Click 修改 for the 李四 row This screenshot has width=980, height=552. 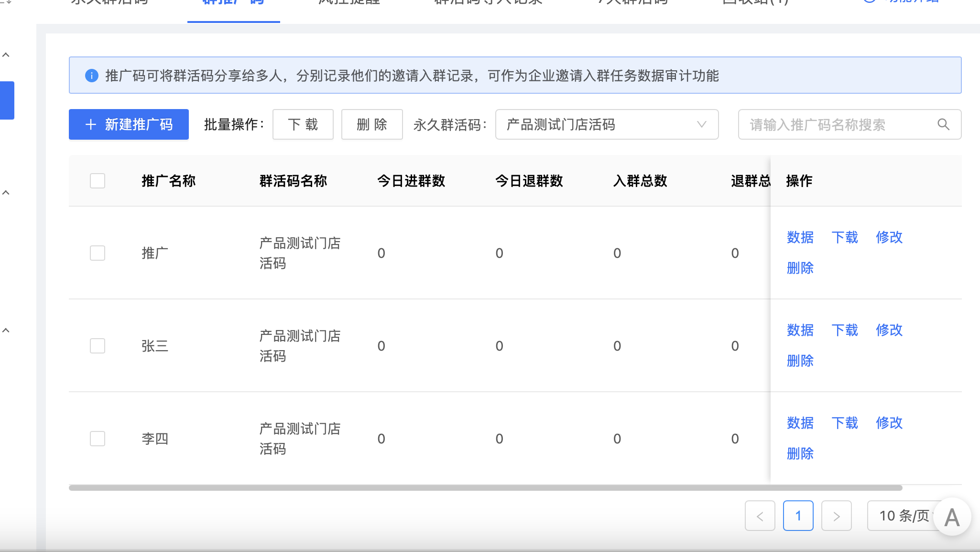(889, 423)
